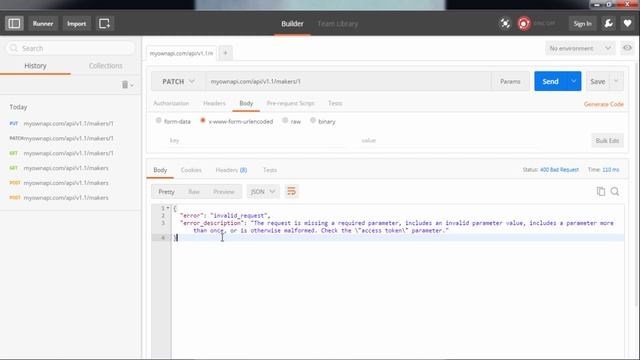640x360 pixels.
Task: Open request Body tab
Action: coord(246,103)
